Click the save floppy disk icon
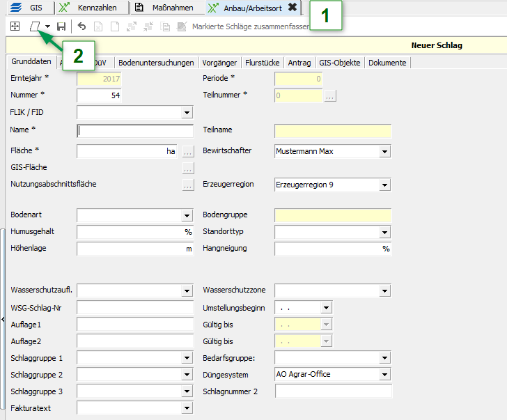 [x=61, y=26]
